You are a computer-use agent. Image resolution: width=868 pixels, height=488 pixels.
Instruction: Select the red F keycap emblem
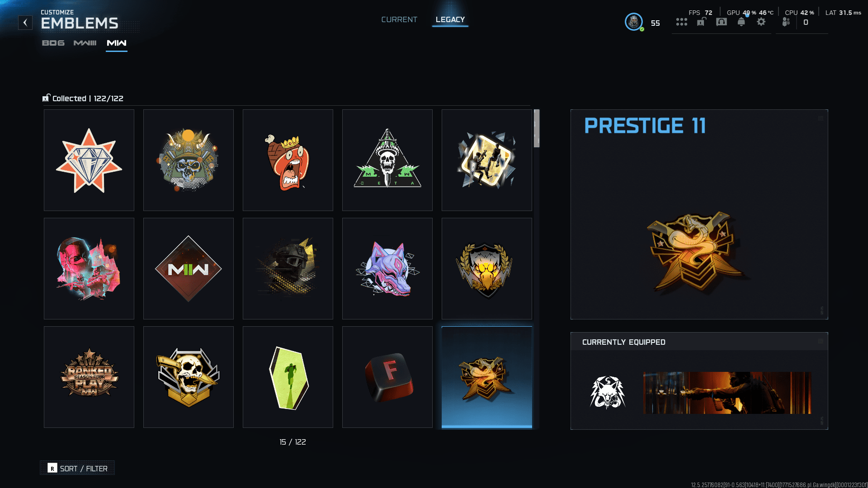pos(387,377)
